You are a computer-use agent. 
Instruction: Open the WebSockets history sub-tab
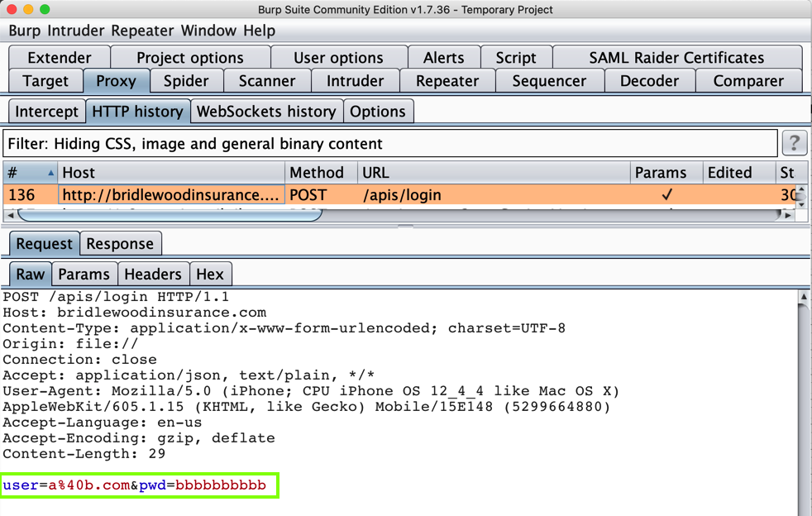click(267, 112)
